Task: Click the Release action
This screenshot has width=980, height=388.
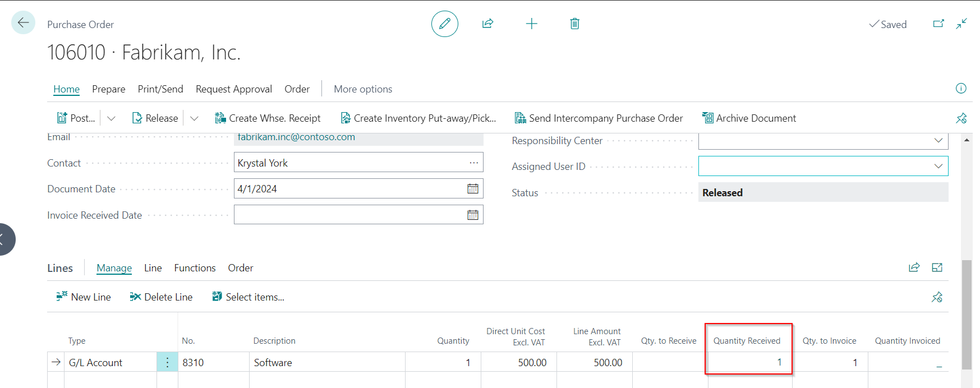Action: pyautogui.click(x=155, y=118)
